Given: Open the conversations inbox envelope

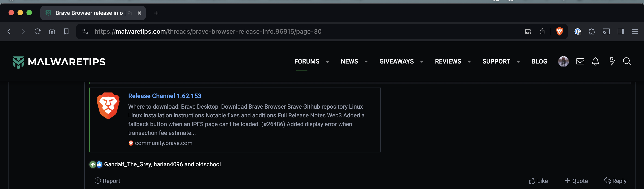Looking at the screenshot, I should pyautogui.click(x=580, y=62).
